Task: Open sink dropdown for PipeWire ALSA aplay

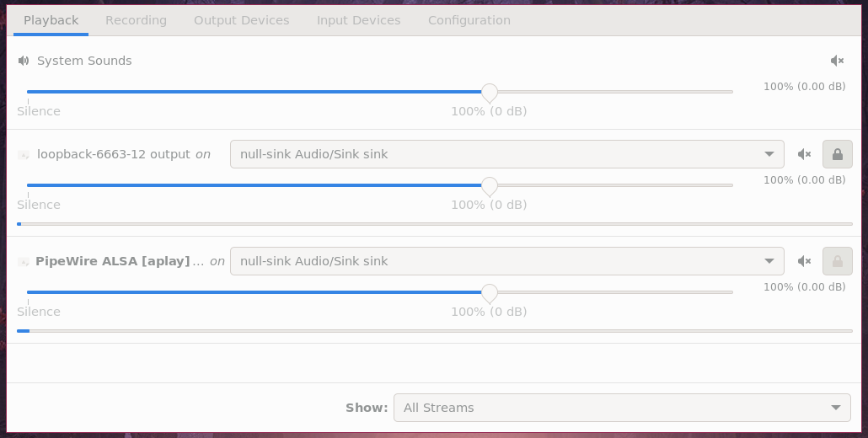Action: point(506,261)
